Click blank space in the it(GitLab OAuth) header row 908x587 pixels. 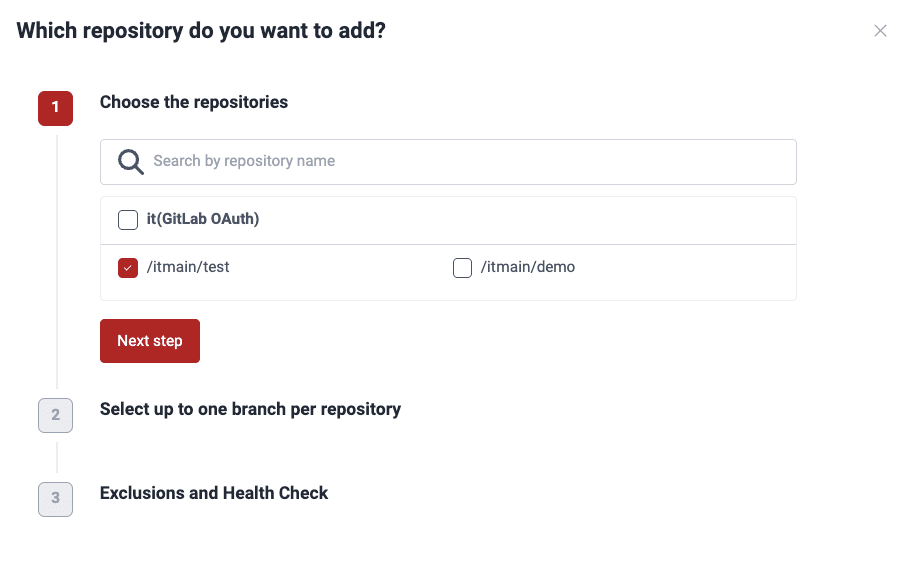[x=521, y=220]
